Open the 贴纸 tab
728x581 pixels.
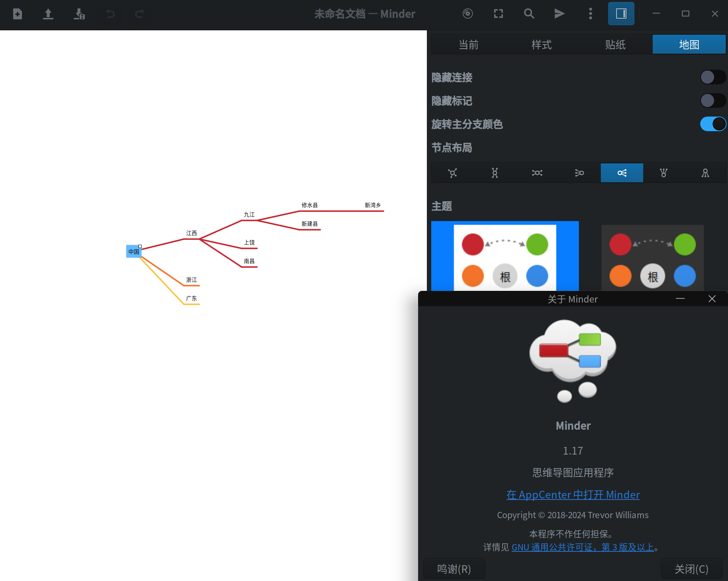615,45
